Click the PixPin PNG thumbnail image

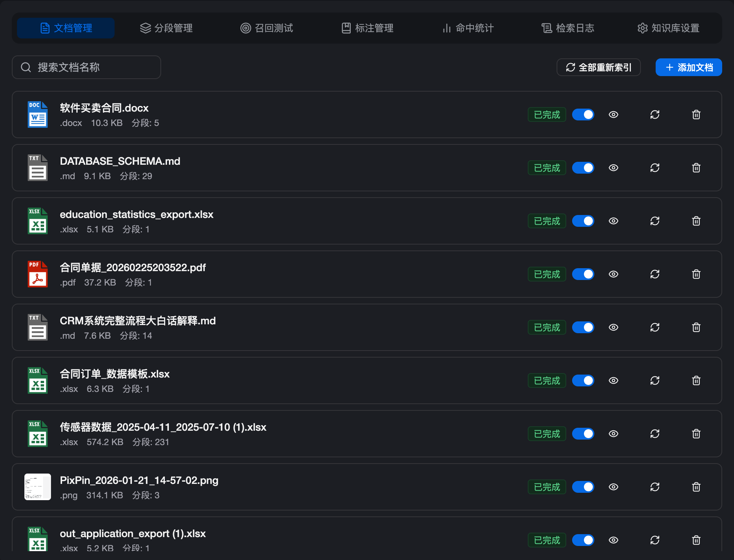(37, 487)
